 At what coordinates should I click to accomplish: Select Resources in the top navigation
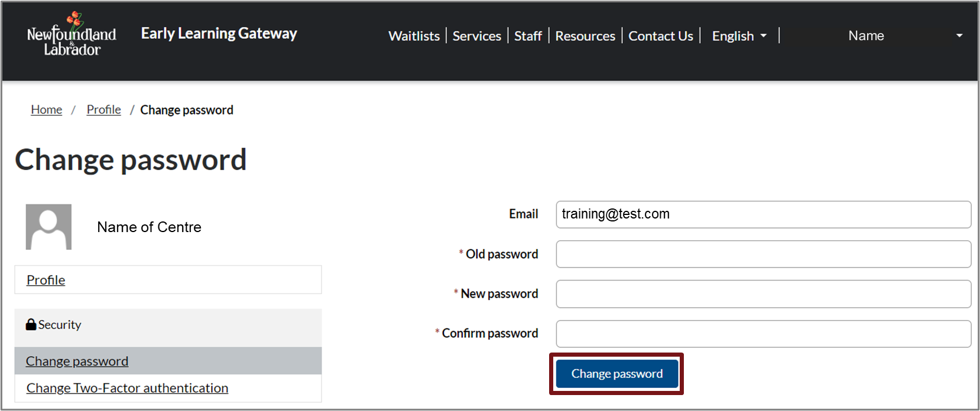(x=585, y=36)
